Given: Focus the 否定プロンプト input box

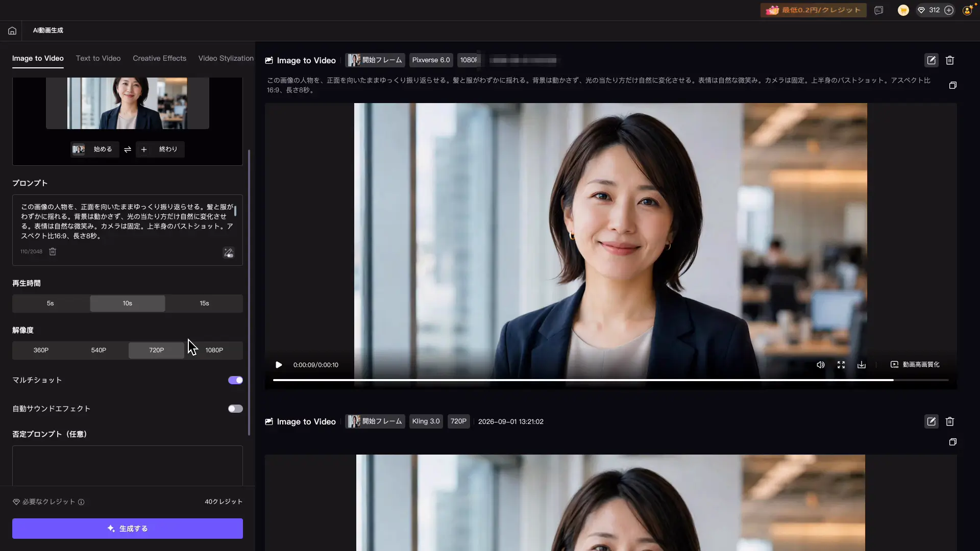Looking at the screenshot, I should tap(128, 466).
